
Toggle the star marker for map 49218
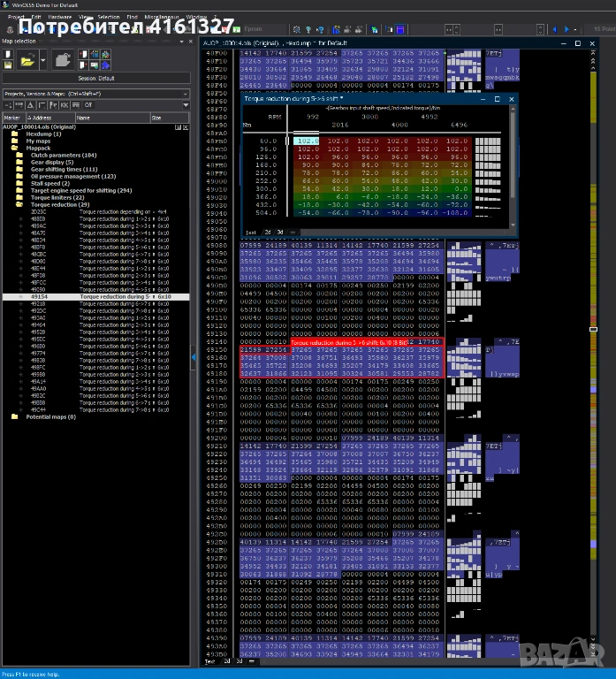[x=21, y=303]
